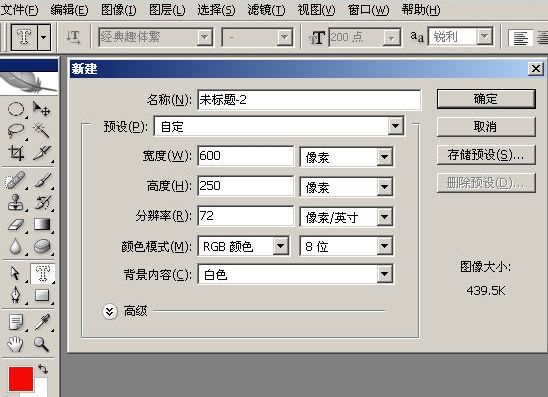Image resolution: width=548 pixels, height=397 pixels.
Task: Swap foreground and background colors
Action: (43, 368)
